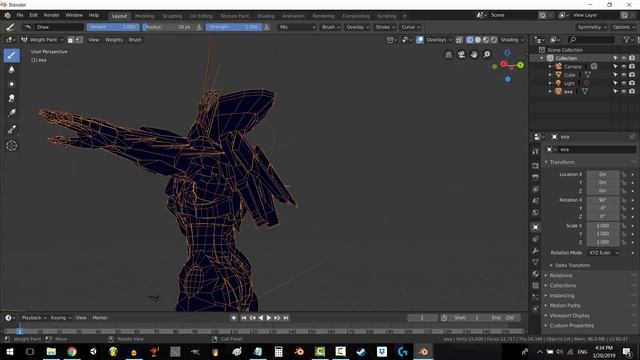
Task: Open the Tool properties tab
Action: (536, 151)
